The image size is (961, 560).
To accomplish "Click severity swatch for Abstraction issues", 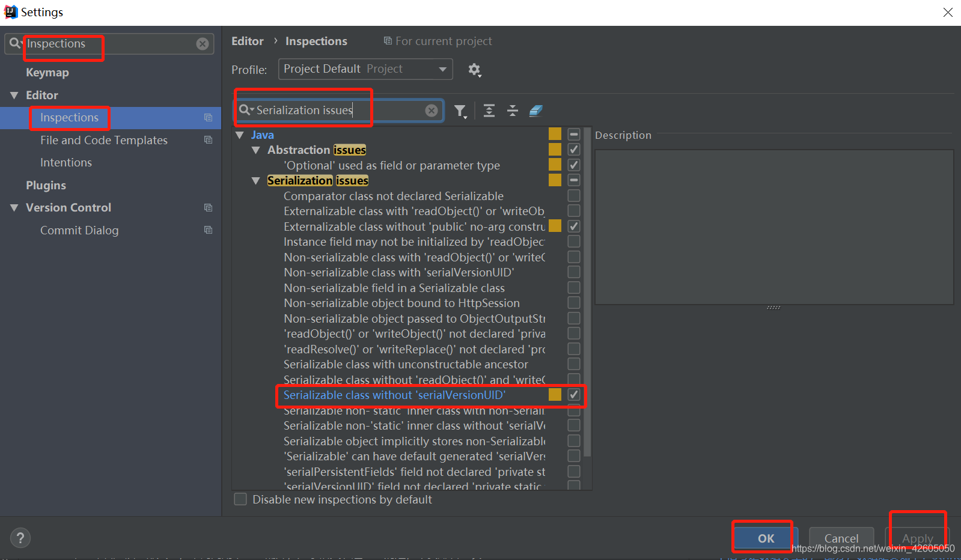I will click(555, 149).
